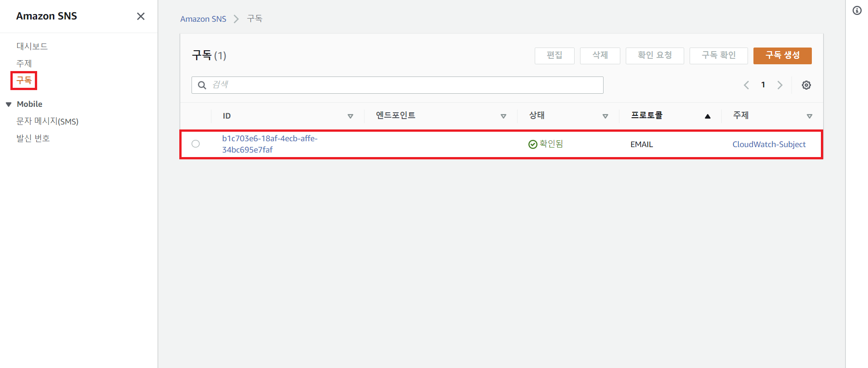Image resolution: width=868 pixels, height=368 pixels.
Task: Click the Mobile section label
Action: (x=29, y=104)
